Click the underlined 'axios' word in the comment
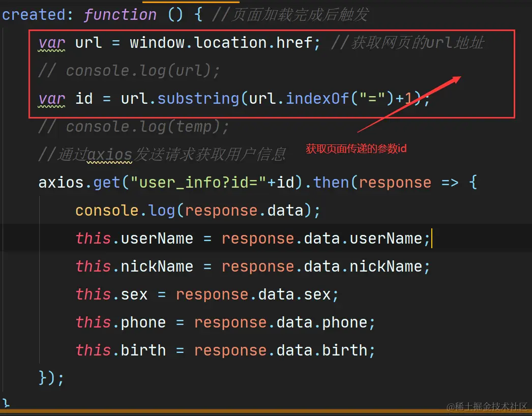The image size is (532, 416). coord(109,155)
